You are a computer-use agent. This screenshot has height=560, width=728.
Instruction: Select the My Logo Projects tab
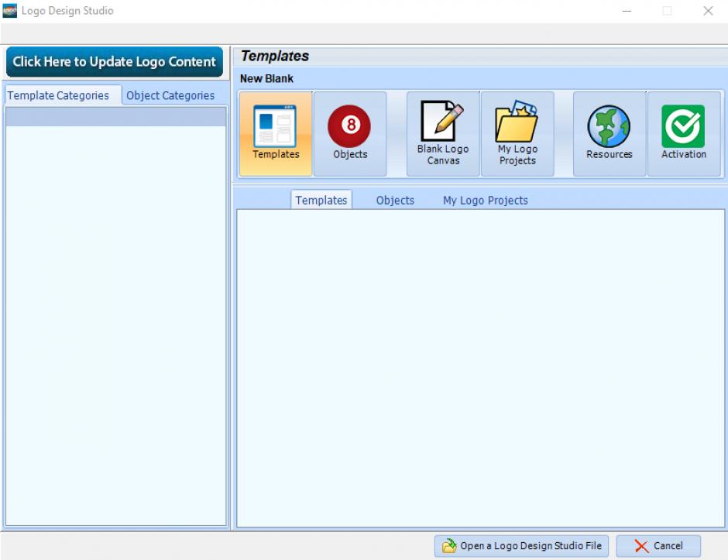coord(485,200)
